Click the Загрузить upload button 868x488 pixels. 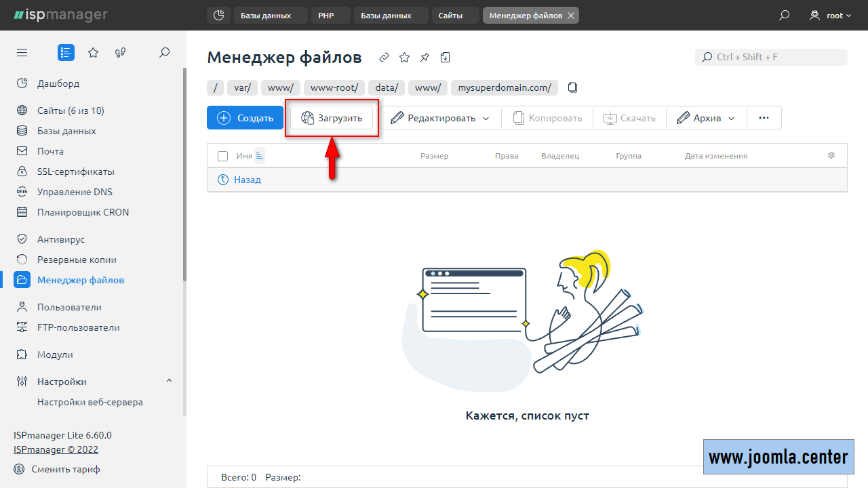click(x=332, y=118)
